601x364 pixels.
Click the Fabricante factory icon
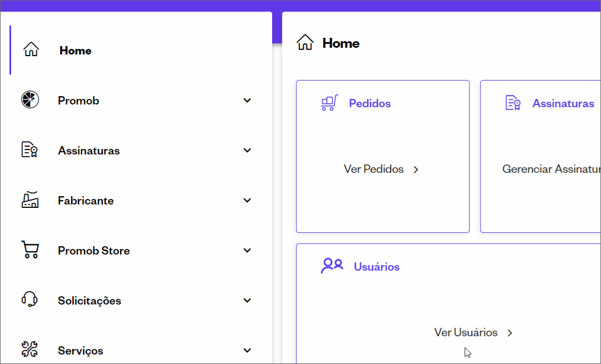pos(30,200)
